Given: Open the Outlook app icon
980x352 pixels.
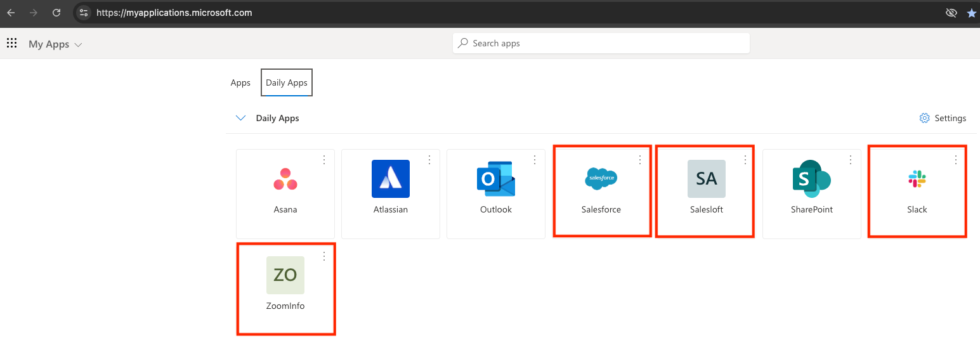Looking at the screenshot, I should 496,179.
